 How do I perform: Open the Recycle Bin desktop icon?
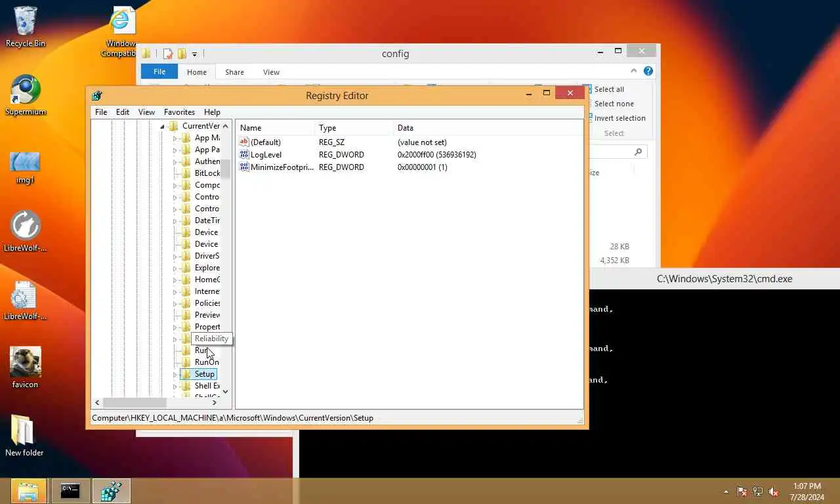click(25, 26)
